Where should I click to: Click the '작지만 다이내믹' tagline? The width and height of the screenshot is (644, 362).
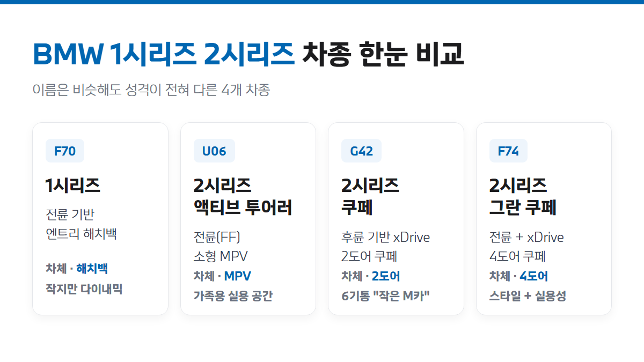(84, 289)
